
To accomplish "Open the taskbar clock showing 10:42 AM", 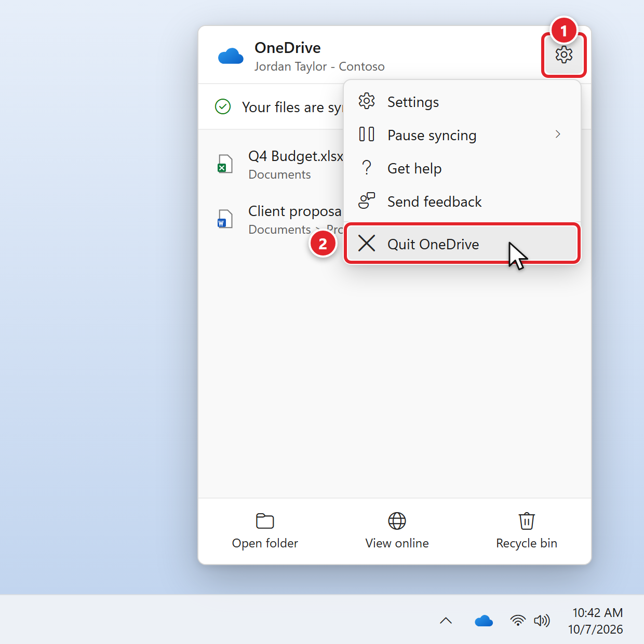I will [x=596, y=621].
